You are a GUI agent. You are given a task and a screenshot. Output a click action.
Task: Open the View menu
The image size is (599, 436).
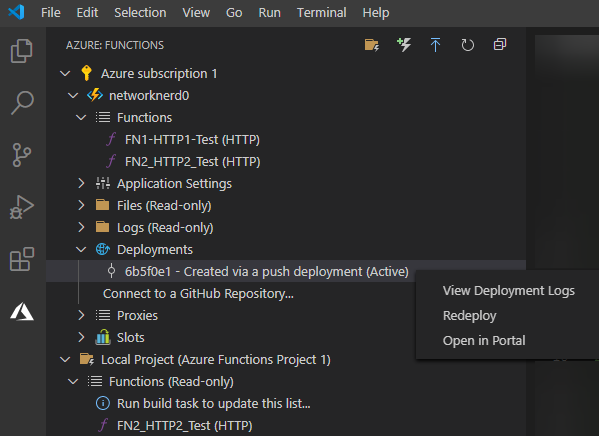point(196,13)
